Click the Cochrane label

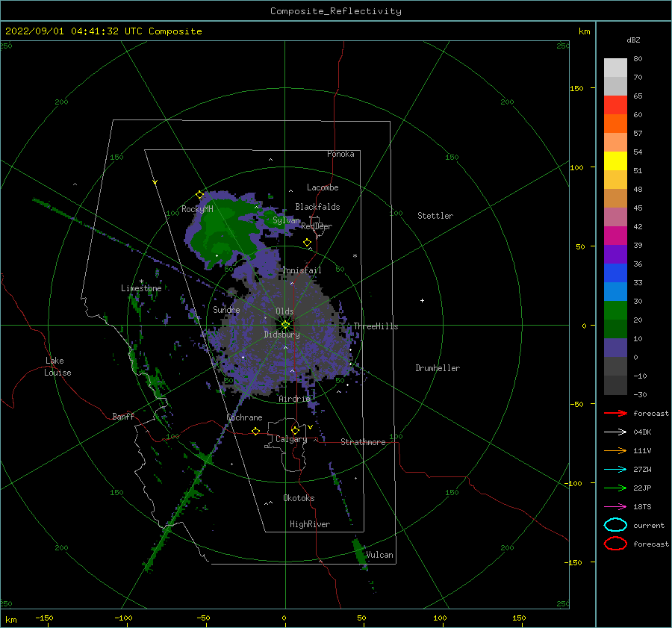click(x=244, y=417)
